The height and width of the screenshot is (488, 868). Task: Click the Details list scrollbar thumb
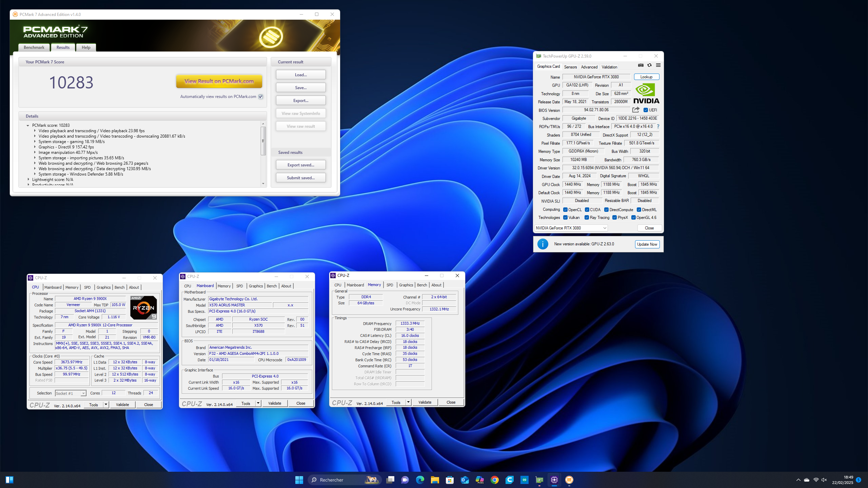click(263, 141)
